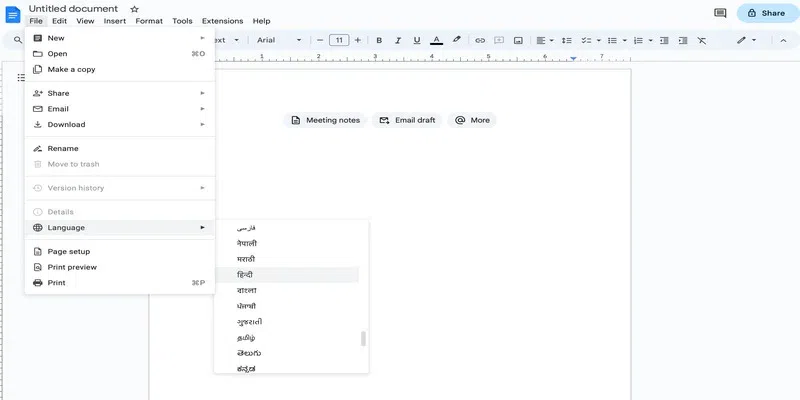Expand the Download submenu
The height and width of the screenshot is (400, 800).
(x=119, y=124)
